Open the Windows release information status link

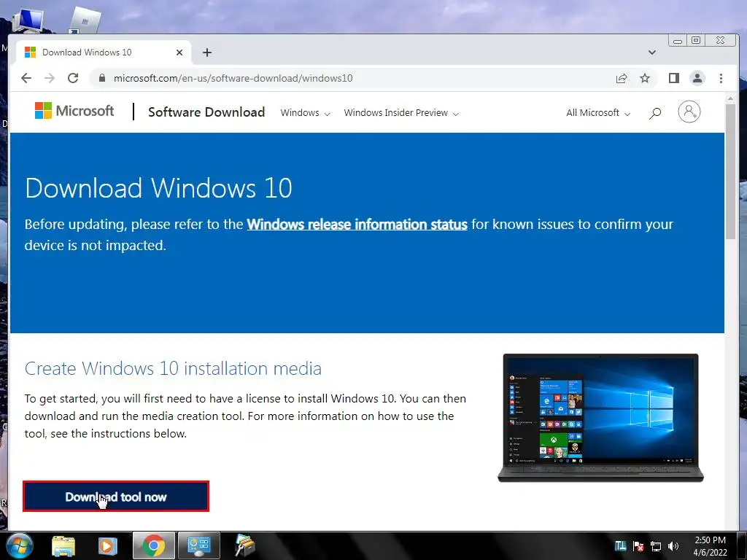(357, 225)
